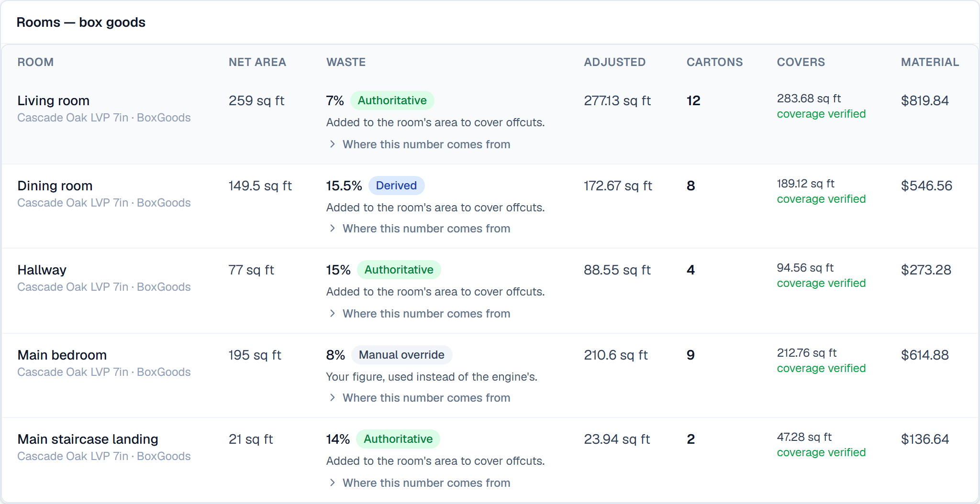The image size is (980, 504).
Task: Click Main staircase landing Authoritative badge
Action: pos(398,439)
